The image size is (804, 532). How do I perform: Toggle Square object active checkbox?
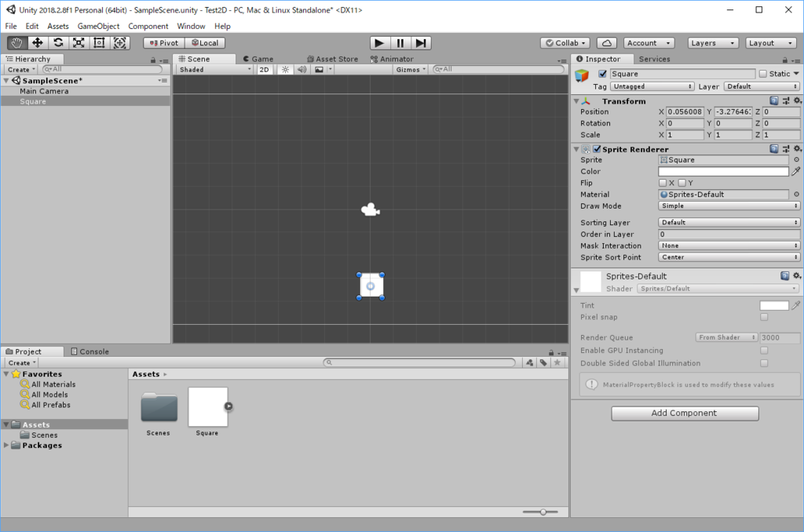click(602, 74)
